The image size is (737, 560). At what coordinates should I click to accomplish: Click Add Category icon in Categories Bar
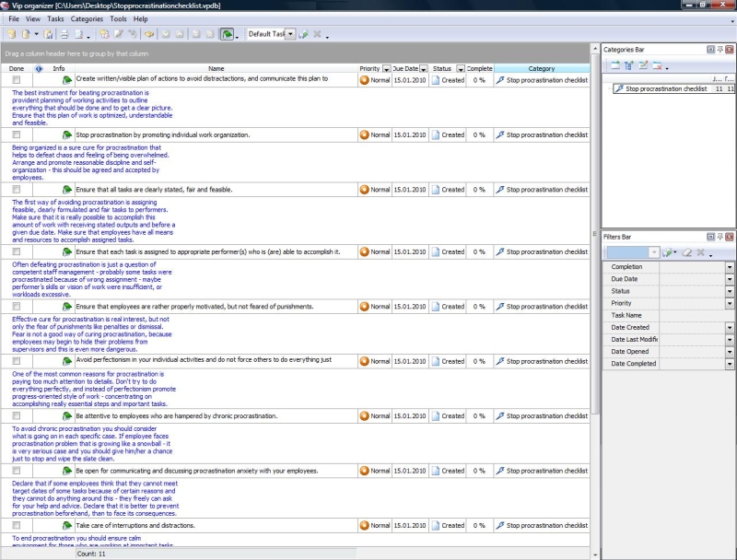click(x=615, y=65)
